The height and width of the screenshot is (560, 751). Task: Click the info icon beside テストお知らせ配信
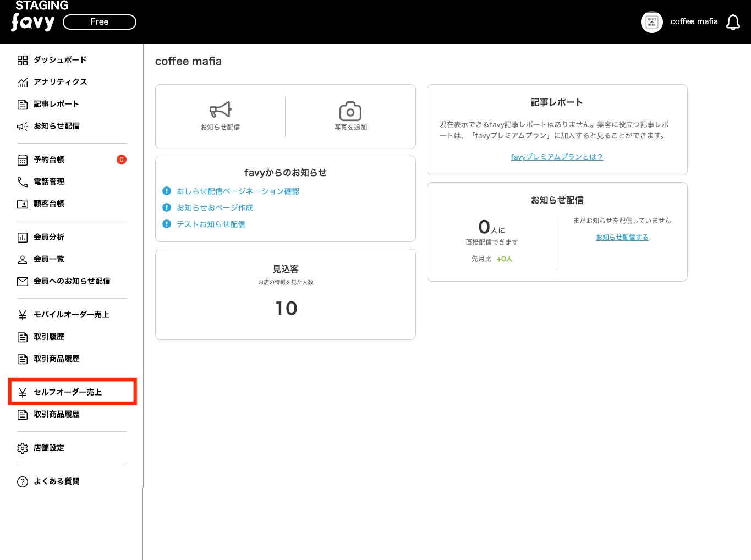coord(167,224)
